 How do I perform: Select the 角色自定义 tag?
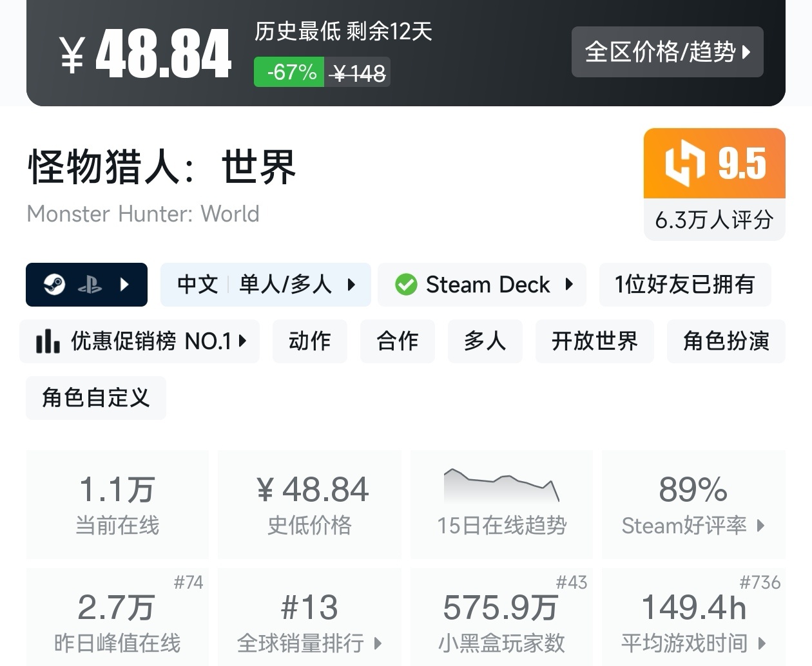(95, 398)
